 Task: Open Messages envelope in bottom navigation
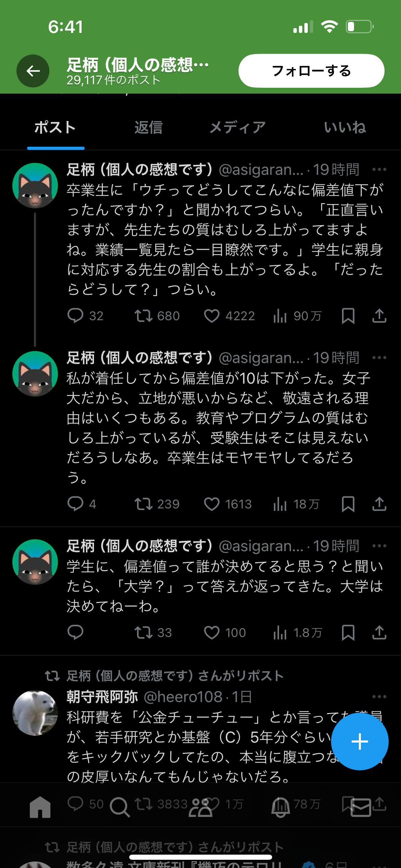pyautogui.click(x=361, y=807)
